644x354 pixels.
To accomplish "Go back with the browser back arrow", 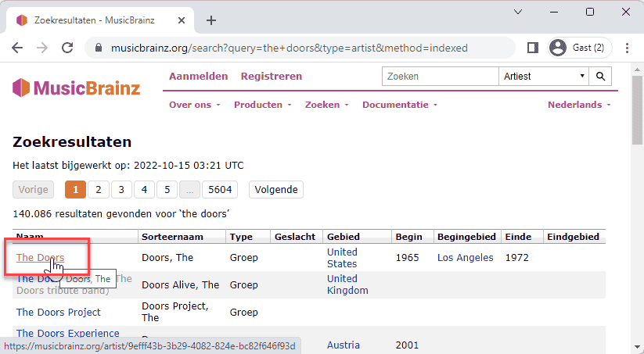I will pos(17,48).
